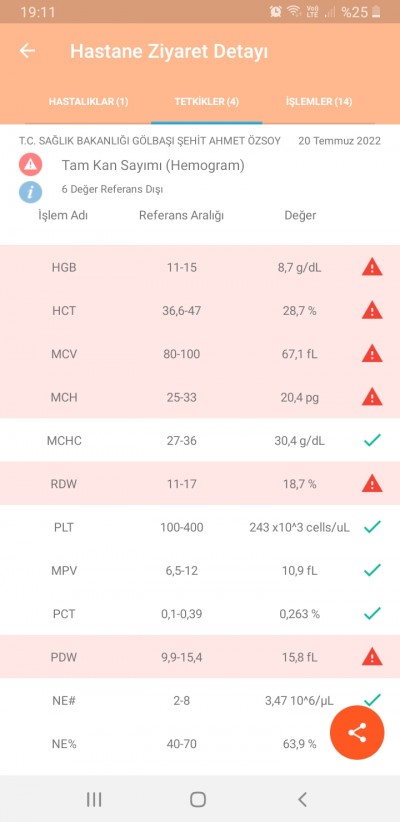Tap the blue info icon
400x822 pixels.
31,191
